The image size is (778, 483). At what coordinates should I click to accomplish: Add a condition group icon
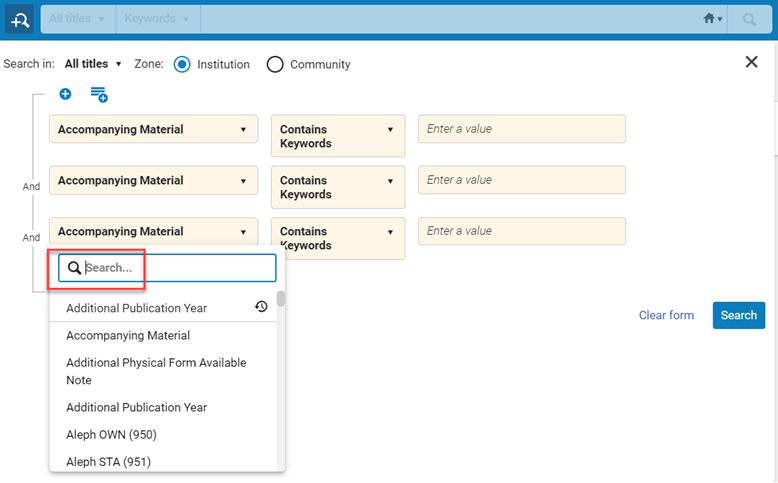(99, 94)
